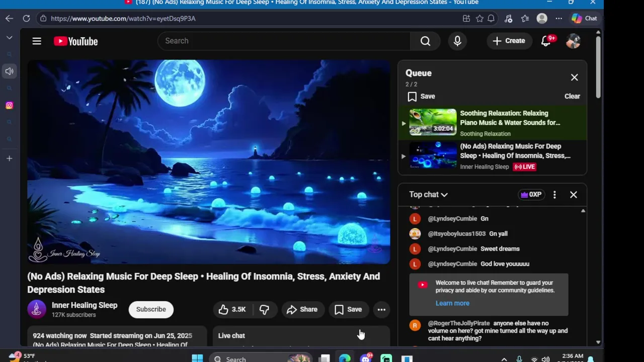
Task: View site information lock icon
Action: click(43, 18)
